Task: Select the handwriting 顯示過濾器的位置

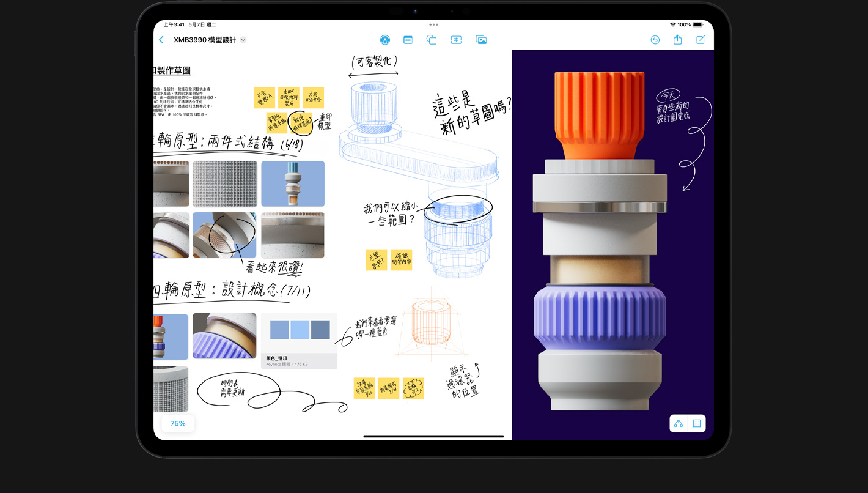Action: (464, 382)
